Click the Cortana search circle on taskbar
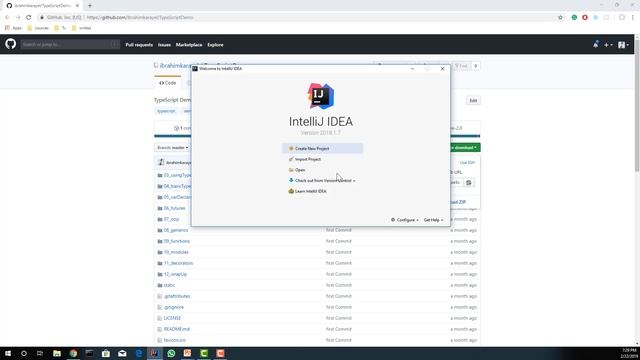 pos(24,353)
